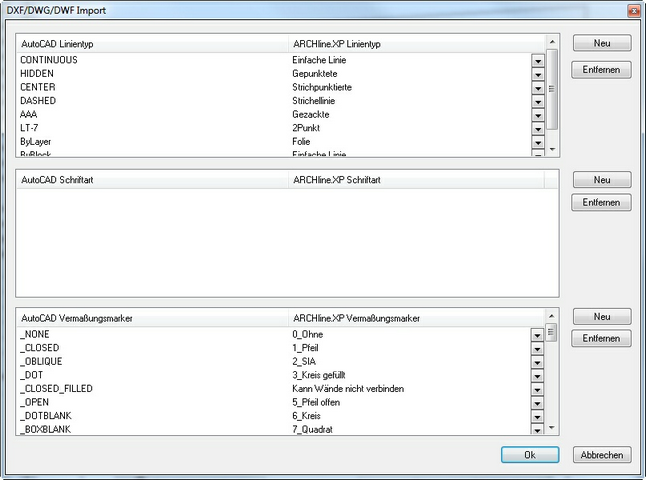
Task: Click Vermaßungsmarker list scrollbar thumb
Action: tap(551, 332)
